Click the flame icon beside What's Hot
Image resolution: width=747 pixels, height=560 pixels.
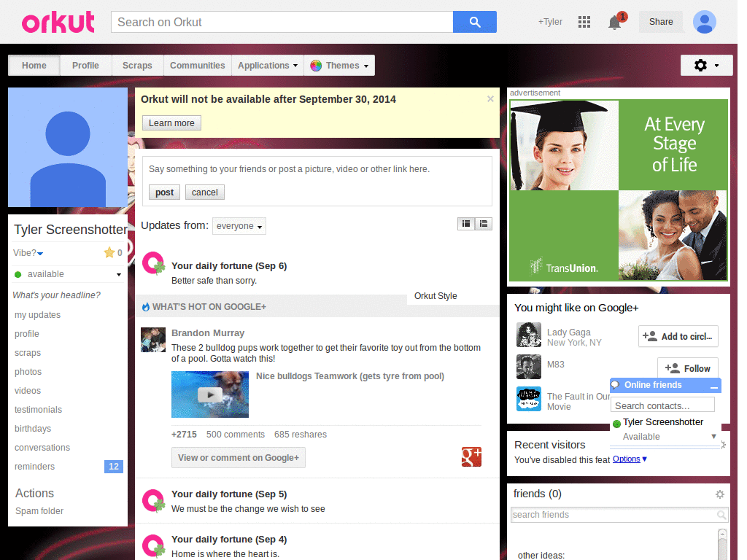click(x=146, y=307)
